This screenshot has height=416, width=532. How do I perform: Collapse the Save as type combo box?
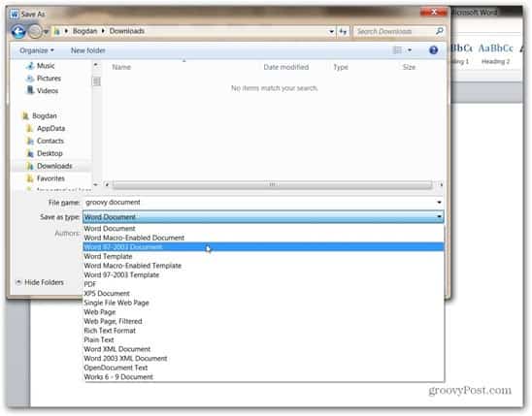point(440,217)
